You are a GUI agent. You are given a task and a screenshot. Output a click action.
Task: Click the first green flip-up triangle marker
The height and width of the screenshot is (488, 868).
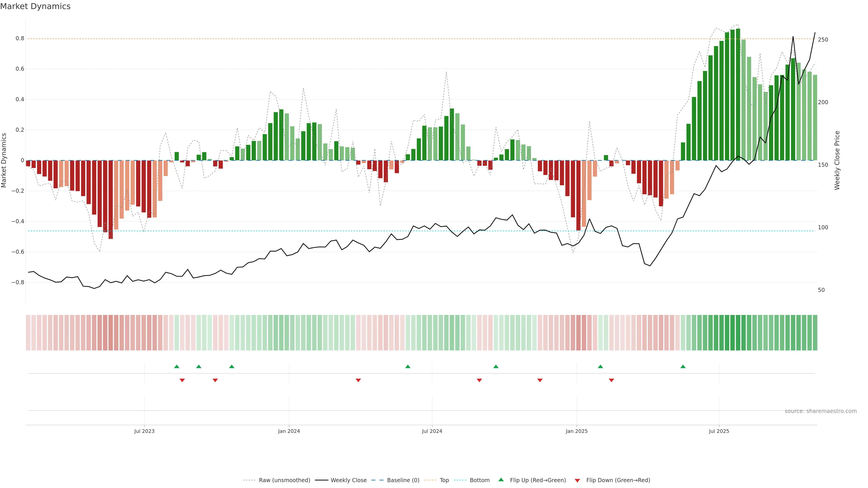tap(177, 366)
